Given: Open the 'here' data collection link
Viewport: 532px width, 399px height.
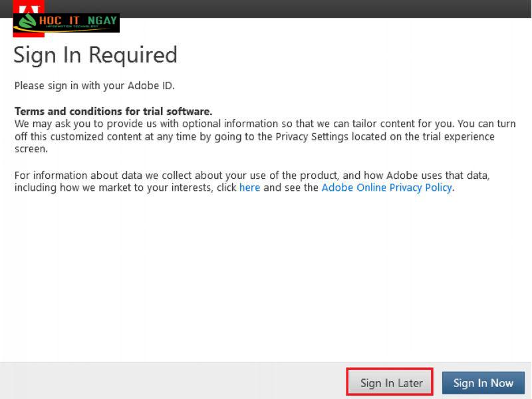Looking at the screenshot, I should tap(250, 188).
